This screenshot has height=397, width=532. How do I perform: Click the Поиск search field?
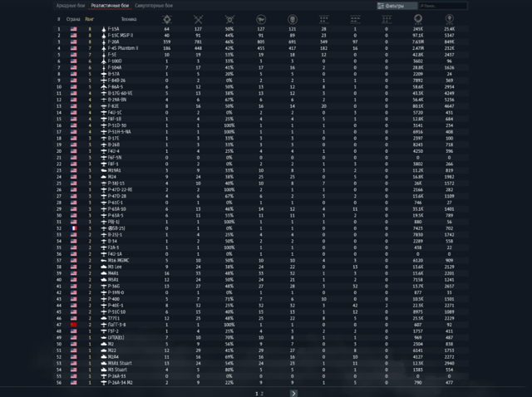point(443,6)
